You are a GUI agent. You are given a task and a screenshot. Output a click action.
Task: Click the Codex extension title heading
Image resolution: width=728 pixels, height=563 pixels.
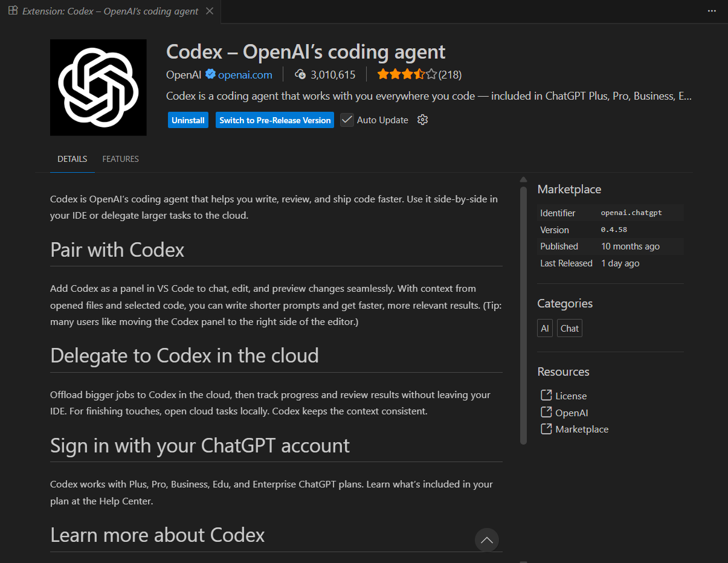(x=306, y=51)
